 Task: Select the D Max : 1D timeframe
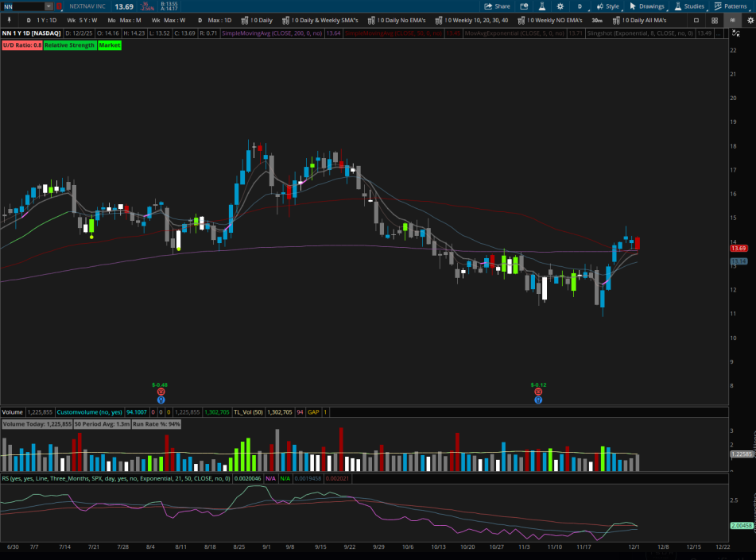tap(215, 20)
